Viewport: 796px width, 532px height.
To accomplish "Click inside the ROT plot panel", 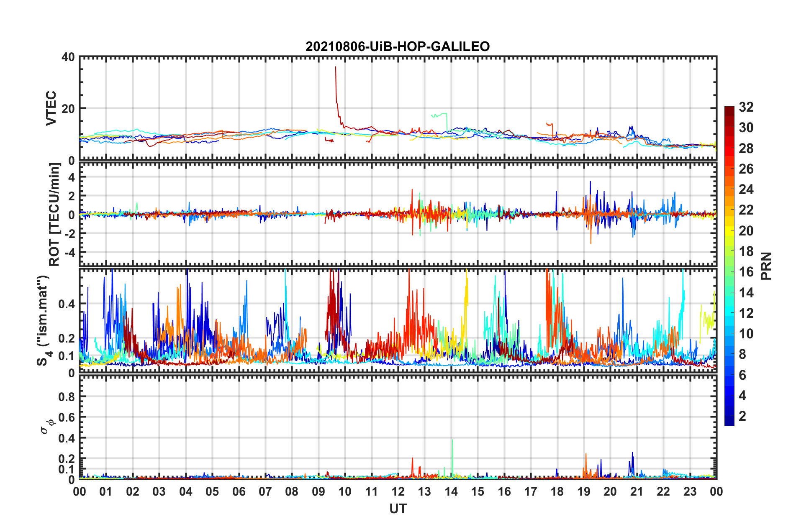I will click(398, 214).
